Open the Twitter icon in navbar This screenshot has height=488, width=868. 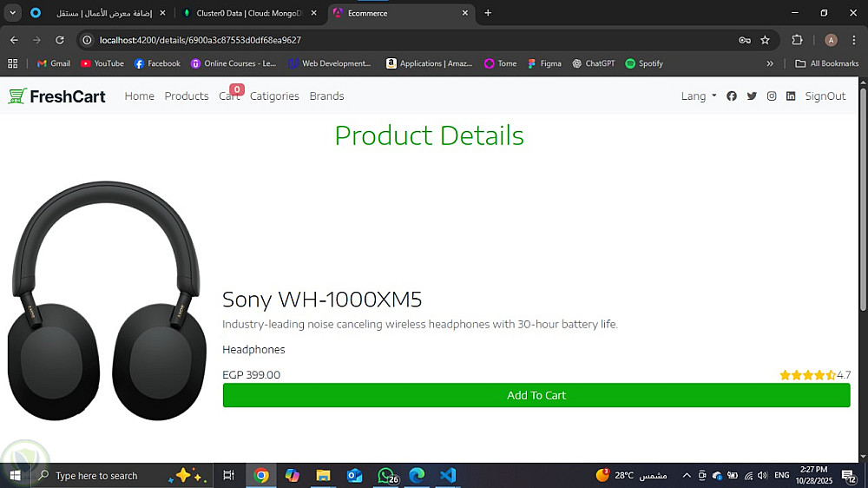coord(751,96)
